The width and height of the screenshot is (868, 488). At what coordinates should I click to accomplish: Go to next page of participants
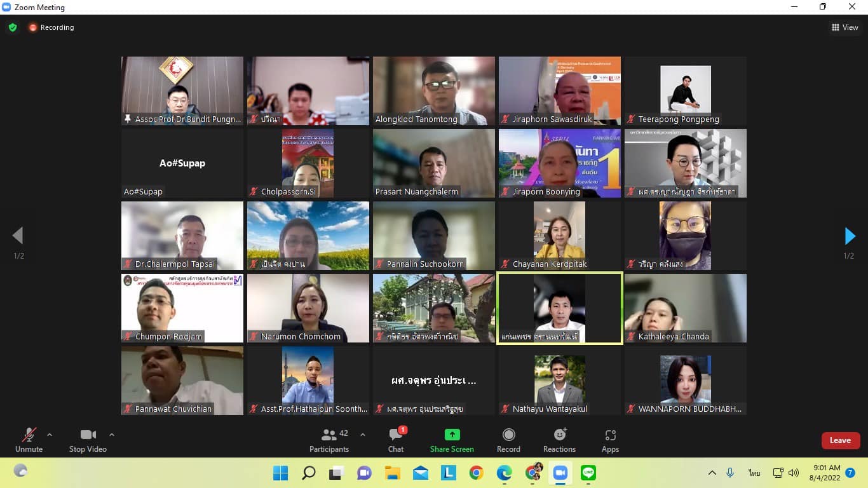tap(850, 236)
